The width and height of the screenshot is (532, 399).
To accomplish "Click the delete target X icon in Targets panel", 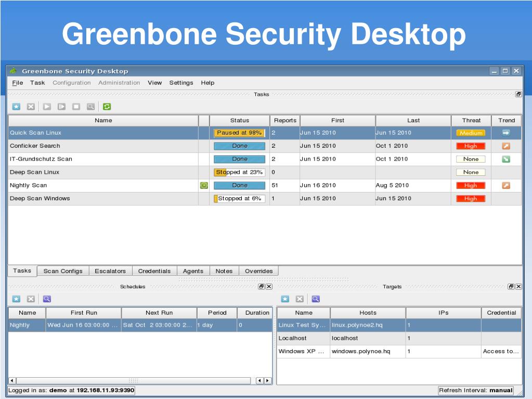I will [x=300, y=299].
